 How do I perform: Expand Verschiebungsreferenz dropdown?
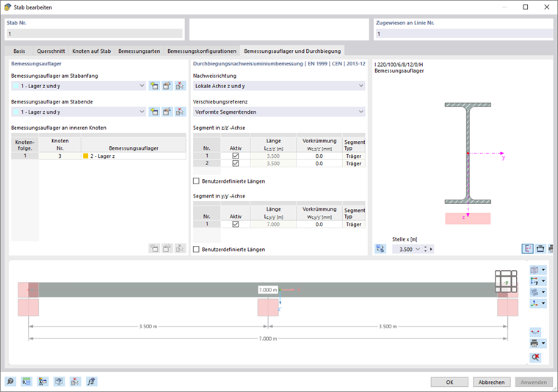[279, 112]
